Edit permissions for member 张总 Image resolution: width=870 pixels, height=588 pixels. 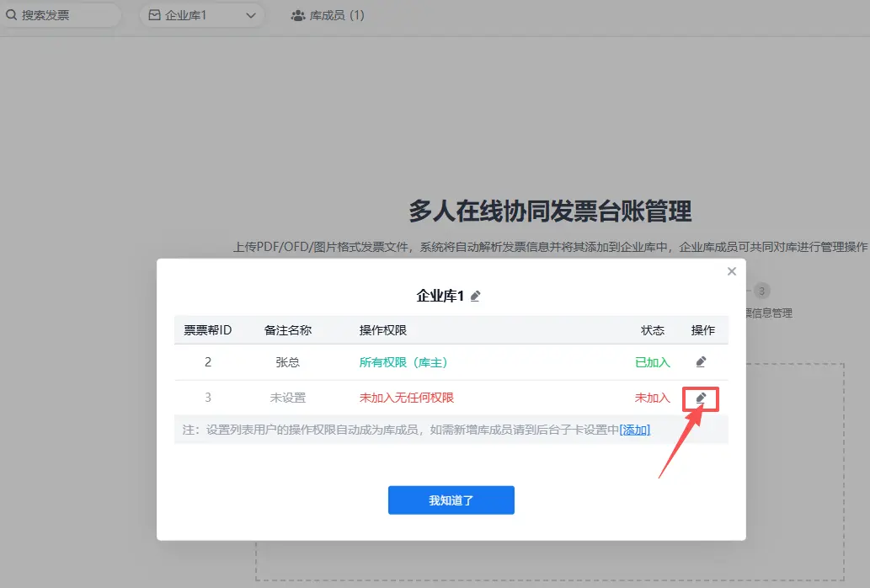point(701,362)
